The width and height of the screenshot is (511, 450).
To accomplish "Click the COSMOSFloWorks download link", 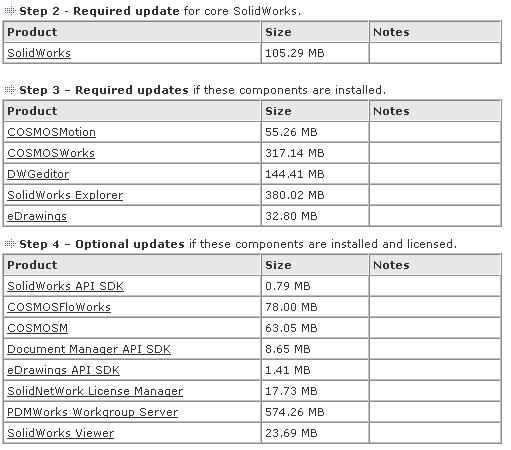I will (59, 307).
